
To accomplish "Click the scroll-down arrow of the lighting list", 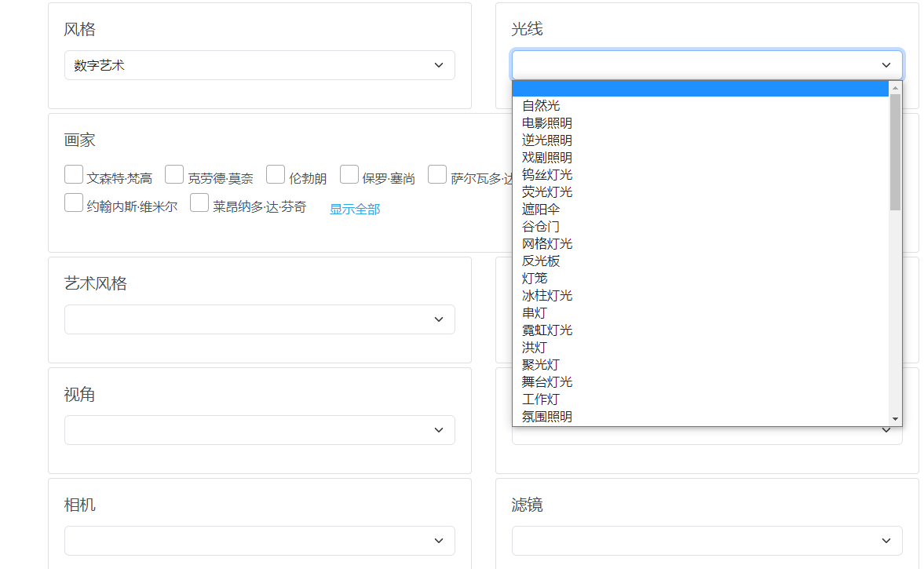I will coord(895,420).
